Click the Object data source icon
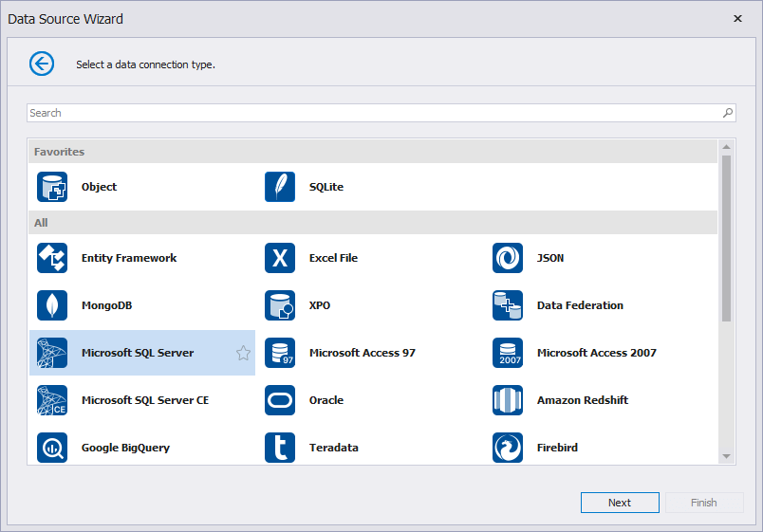 pyautogui.click(x=52, y=187)
